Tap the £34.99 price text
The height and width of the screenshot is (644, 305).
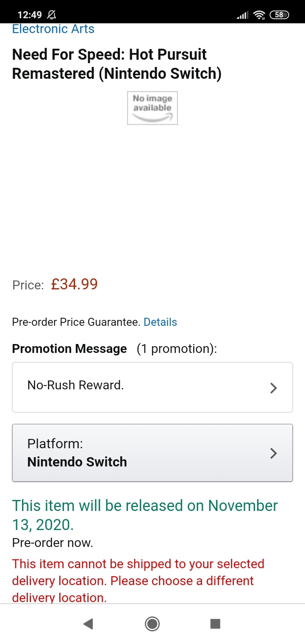pyautogui.click(x=74, y=284)
